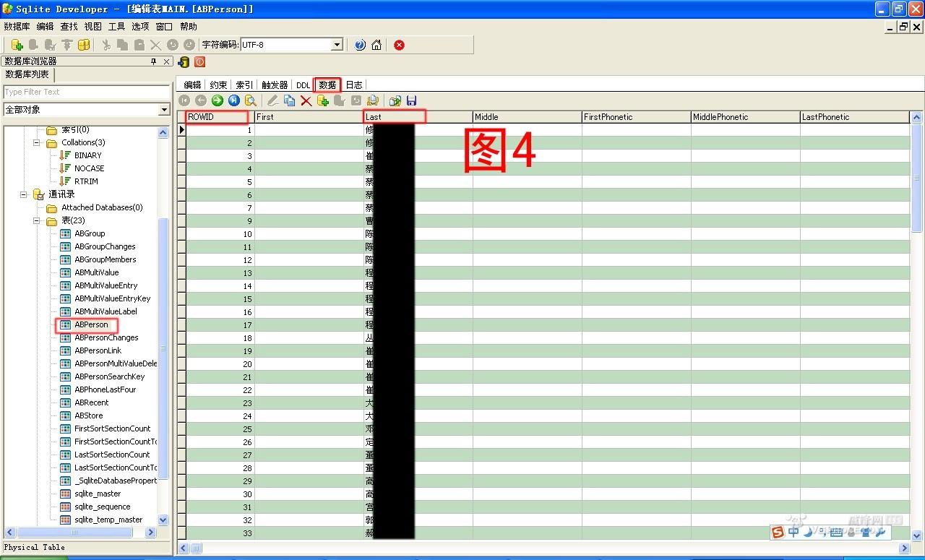Screen dimensions: 925x560
Task: Click the red delete record X icon
Action: [x=306, y=101]
